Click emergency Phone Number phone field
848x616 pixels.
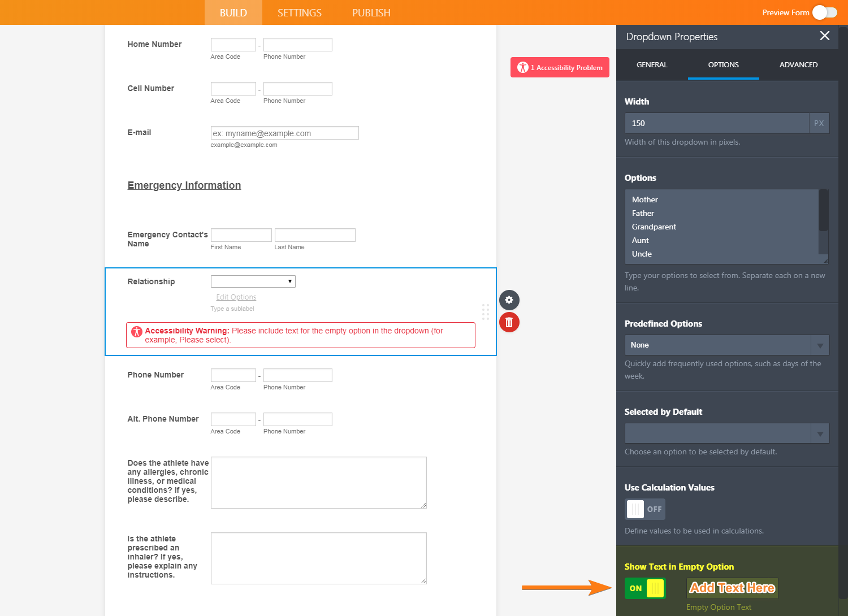pos(297,375)
